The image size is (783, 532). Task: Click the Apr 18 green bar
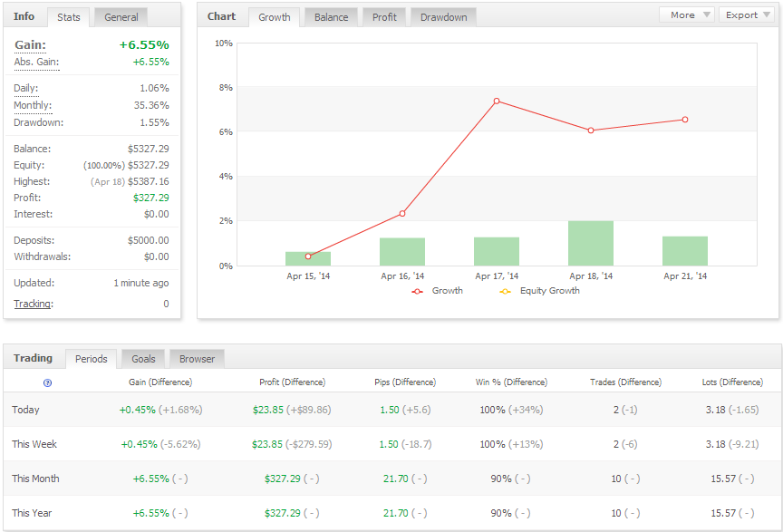[591, 243]
